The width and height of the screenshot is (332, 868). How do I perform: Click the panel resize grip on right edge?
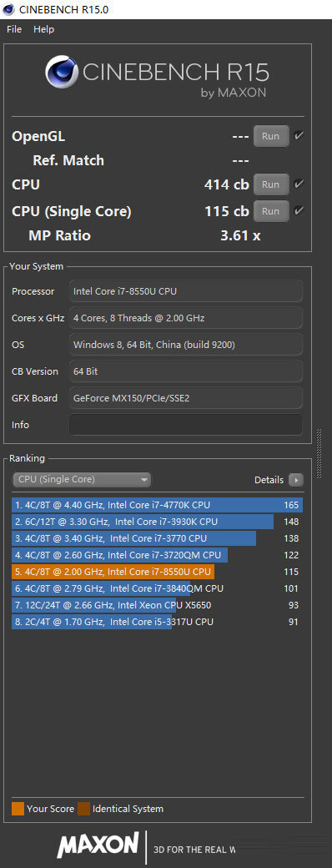[x=319, y=453]
